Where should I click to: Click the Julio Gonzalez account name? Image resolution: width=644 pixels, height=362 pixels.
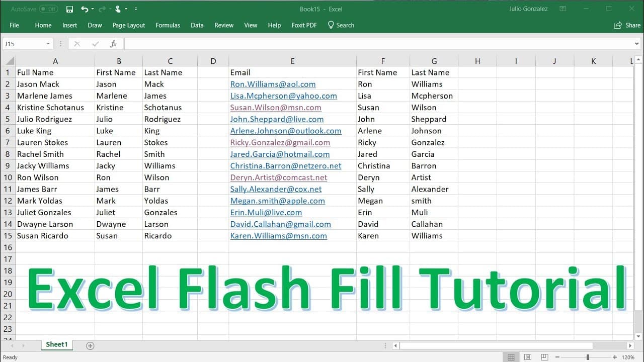click(x=528, y=9)
